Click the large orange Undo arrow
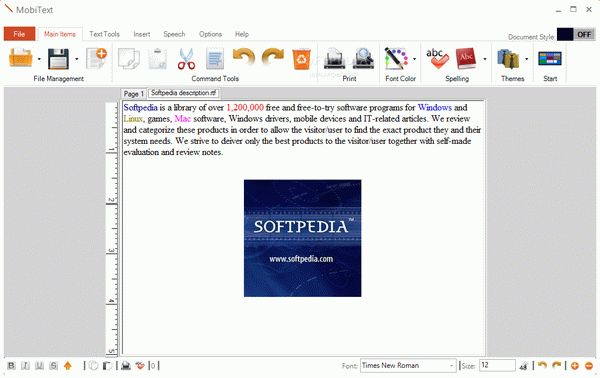Image resolution: width=600 pixels, height=378 pixels. click(244, 57)
